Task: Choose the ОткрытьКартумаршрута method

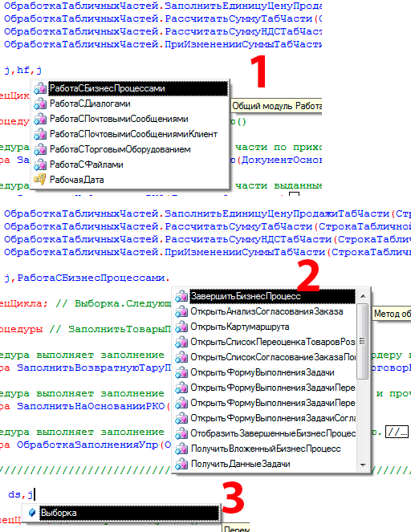Action: [x=239, y=327]
